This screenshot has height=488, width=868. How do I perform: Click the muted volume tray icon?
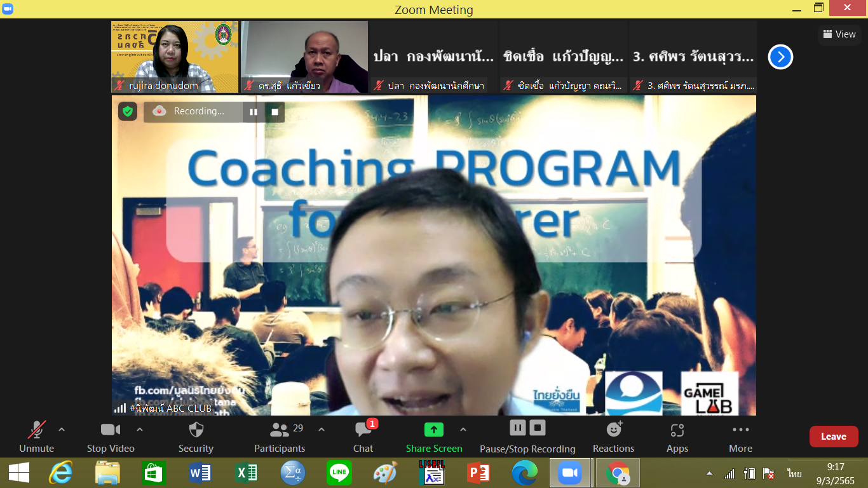769,473
